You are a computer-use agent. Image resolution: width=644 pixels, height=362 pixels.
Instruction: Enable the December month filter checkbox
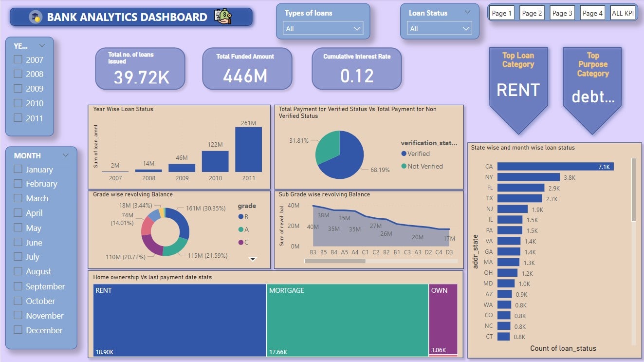pos(18,330)
